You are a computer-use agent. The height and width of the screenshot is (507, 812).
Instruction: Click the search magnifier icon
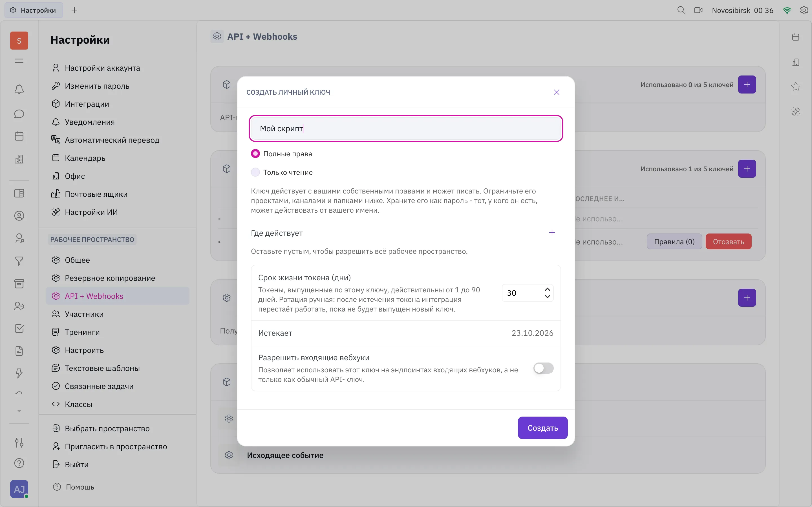[x=681, y=10]
